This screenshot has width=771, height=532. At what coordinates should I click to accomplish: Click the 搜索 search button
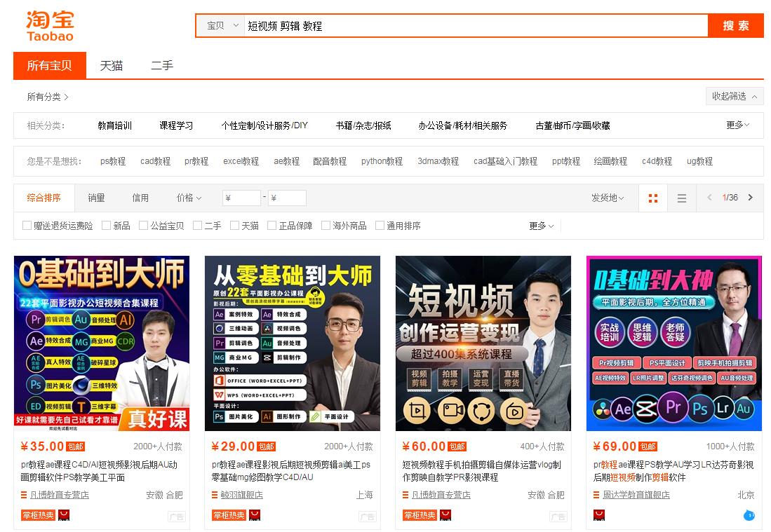coord(735,25)
